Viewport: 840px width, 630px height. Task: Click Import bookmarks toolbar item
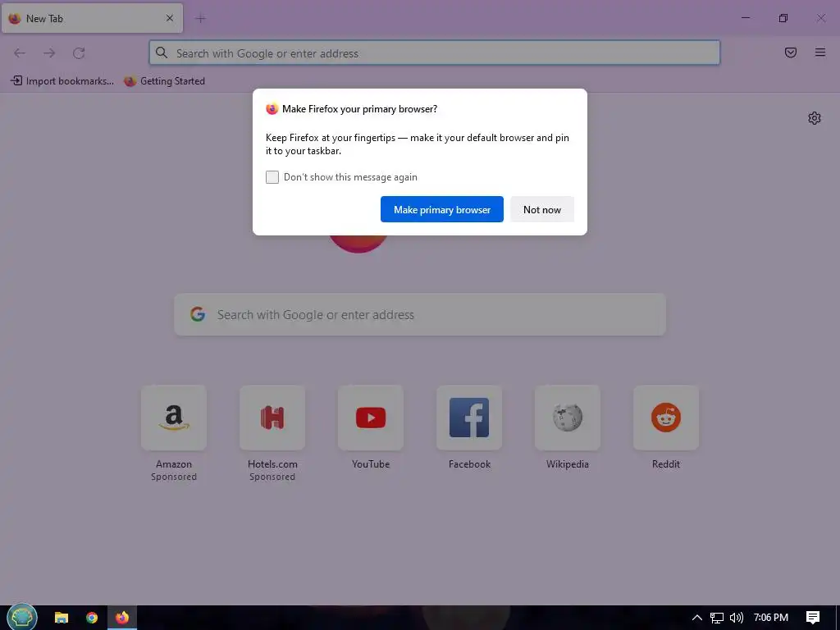point(62,81)
